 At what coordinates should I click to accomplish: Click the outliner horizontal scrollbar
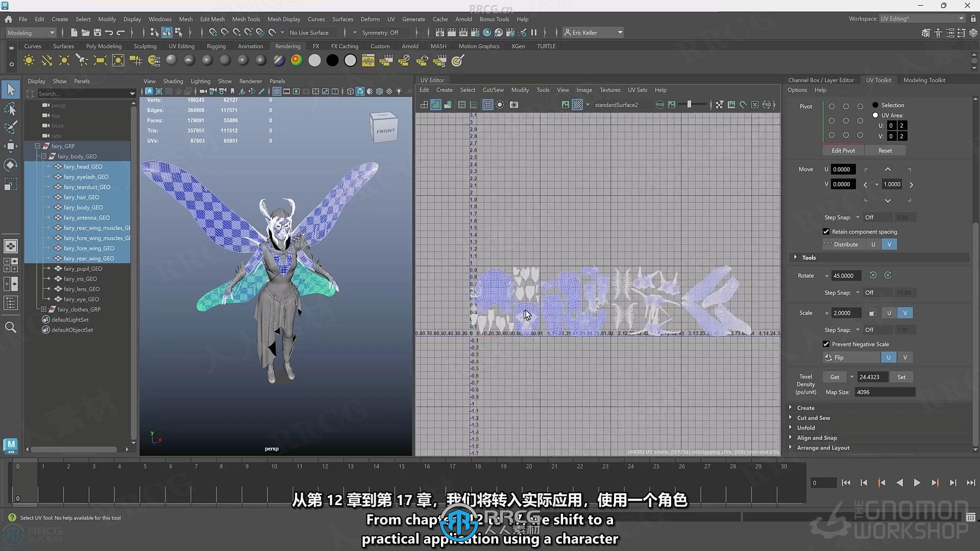click(x=73, y=449)
